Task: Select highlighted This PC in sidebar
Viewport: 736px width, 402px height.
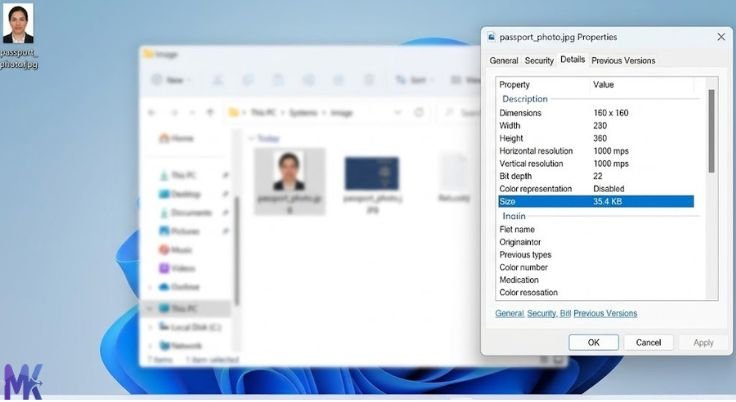Action: pyautogui.click(x=185, y=309)
